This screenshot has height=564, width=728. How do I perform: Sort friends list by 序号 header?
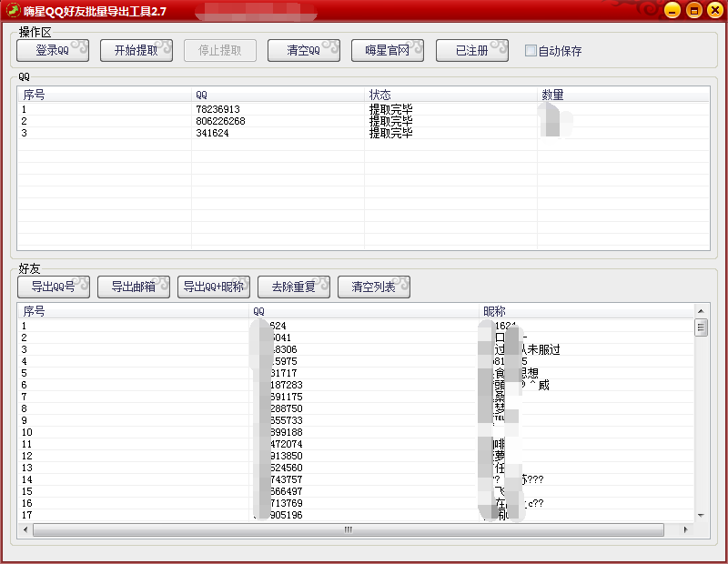133,311
